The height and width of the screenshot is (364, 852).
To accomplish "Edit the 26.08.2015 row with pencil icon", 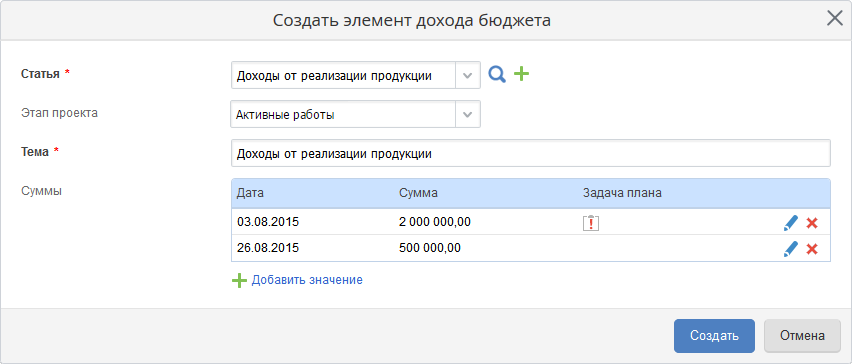I will click(x=791, y=249).
